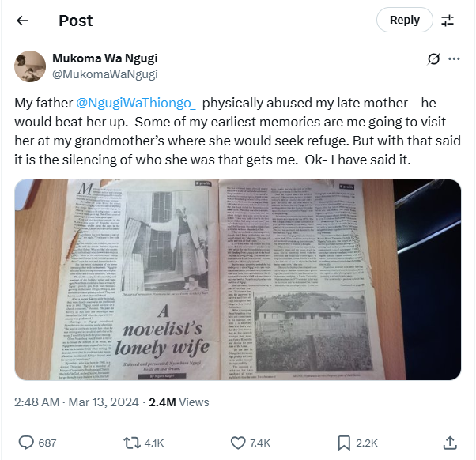
Task: Click the @MukomaWaNgugi handle
Action: pos(104,74)
